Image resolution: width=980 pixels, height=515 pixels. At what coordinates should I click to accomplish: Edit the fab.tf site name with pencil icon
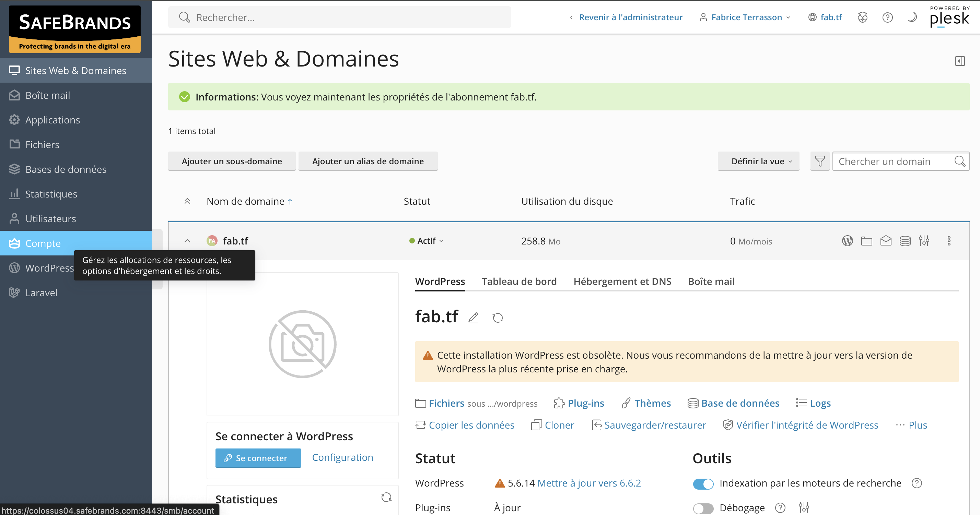click(x=473, y=318)
